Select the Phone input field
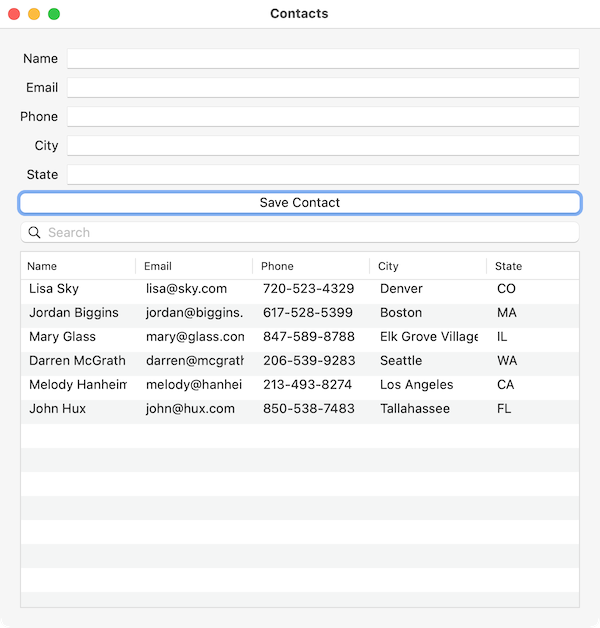600x628 pixels. click(x=323, y=117)
